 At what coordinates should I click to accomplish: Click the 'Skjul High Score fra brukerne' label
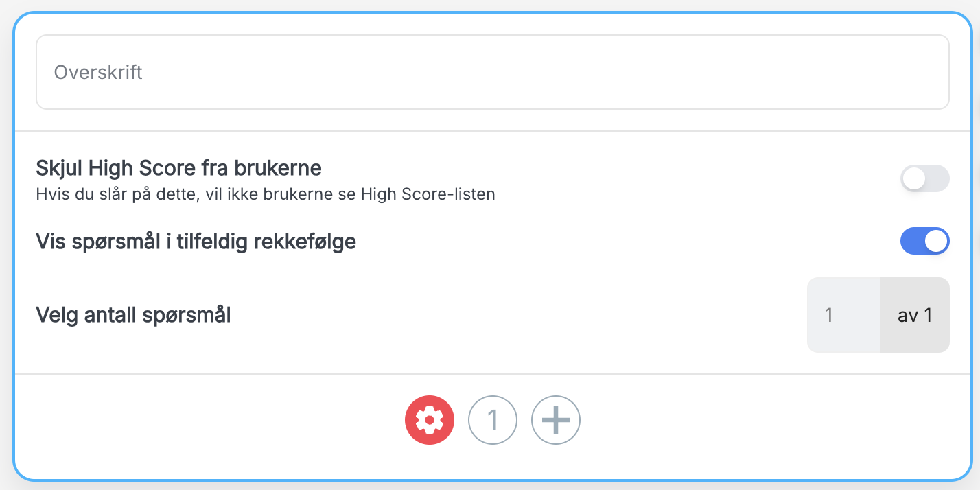tap(179, 167)
